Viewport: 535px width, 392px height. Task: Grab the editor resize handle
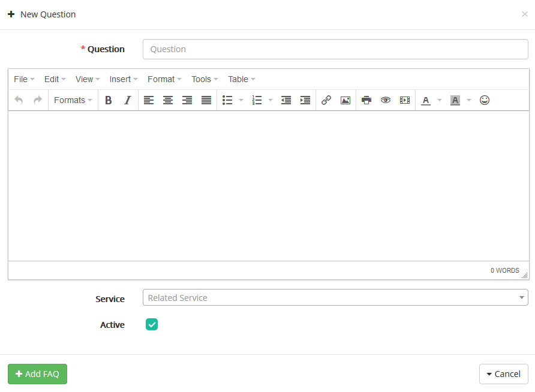(x=525, y=276)
